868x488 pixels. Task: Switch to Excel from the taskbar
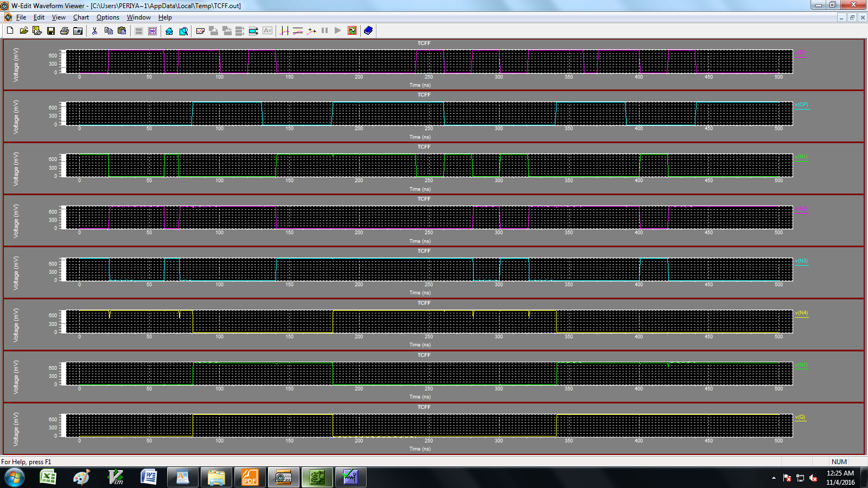(x=48, y=477)
